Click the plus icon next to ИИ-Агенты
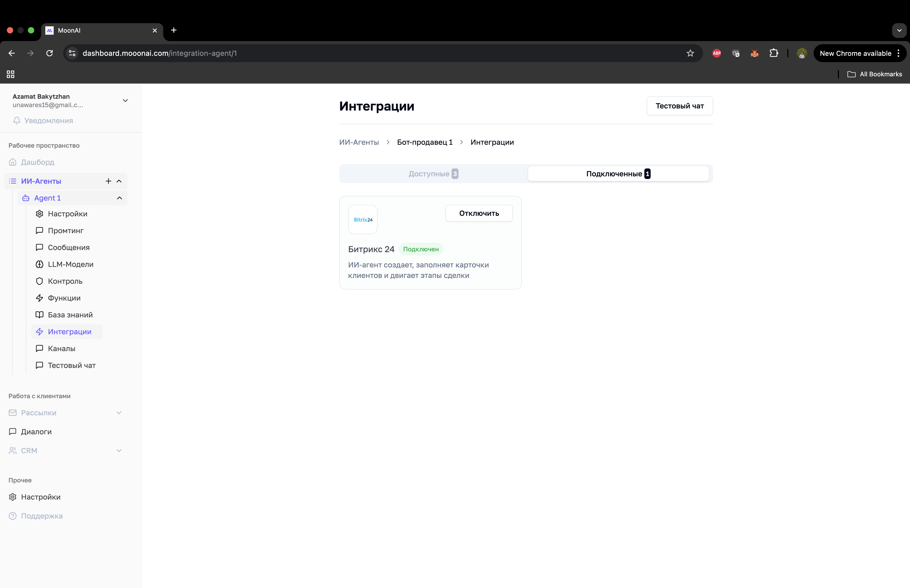The width and height of the screenshot is (910, 588). [108, 181]
